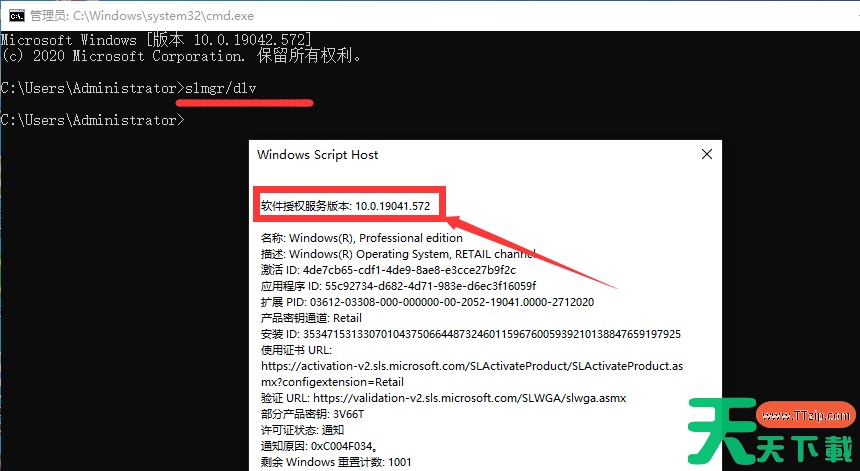Click the Microsoft Windows version line
860x471 pixels.
point(156,40)
